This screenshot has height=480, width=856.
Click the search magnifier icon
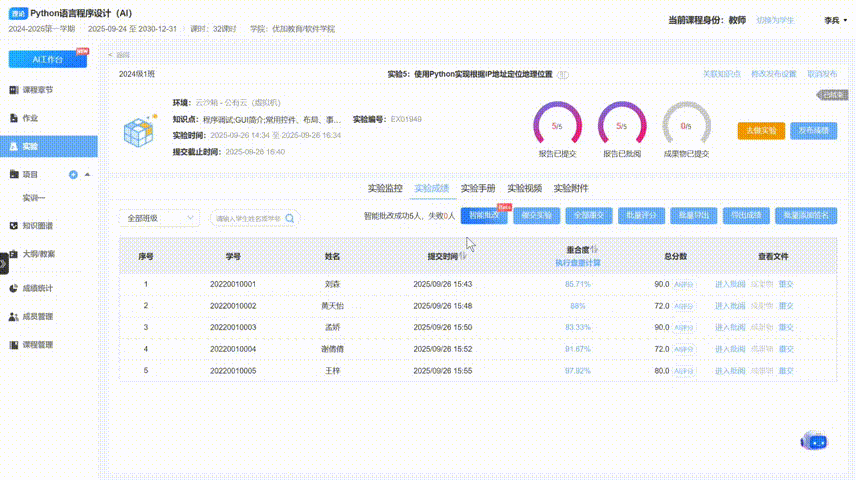(290, 217)
